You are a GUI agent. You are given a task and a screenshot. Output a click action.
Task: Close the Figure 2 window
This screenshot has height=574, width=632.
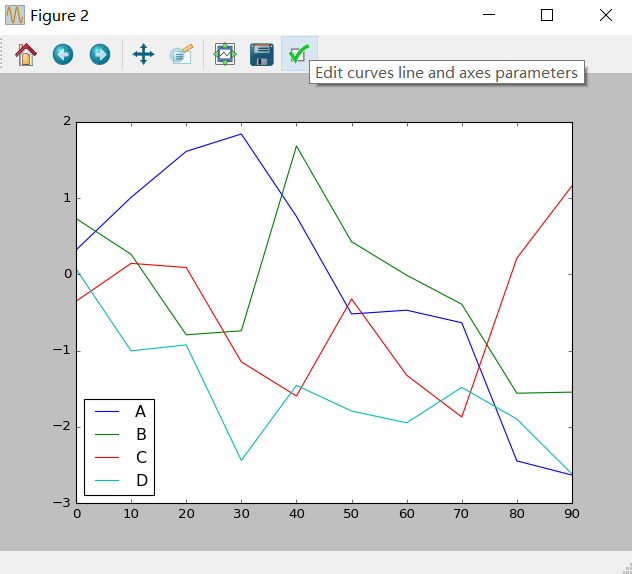[606, 15]
